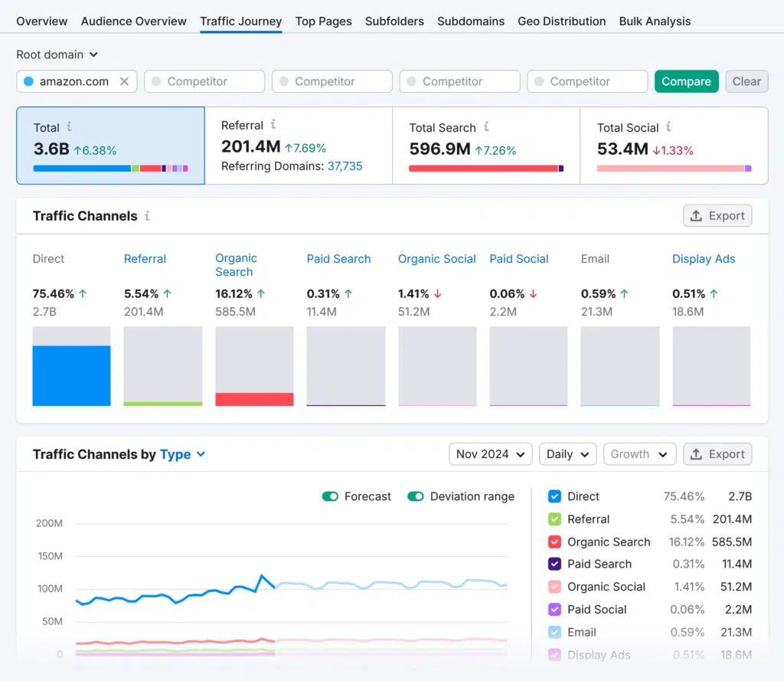Expand the Daily granularity dropdown
The image size is (784, 681).
(x=567, y=454)
